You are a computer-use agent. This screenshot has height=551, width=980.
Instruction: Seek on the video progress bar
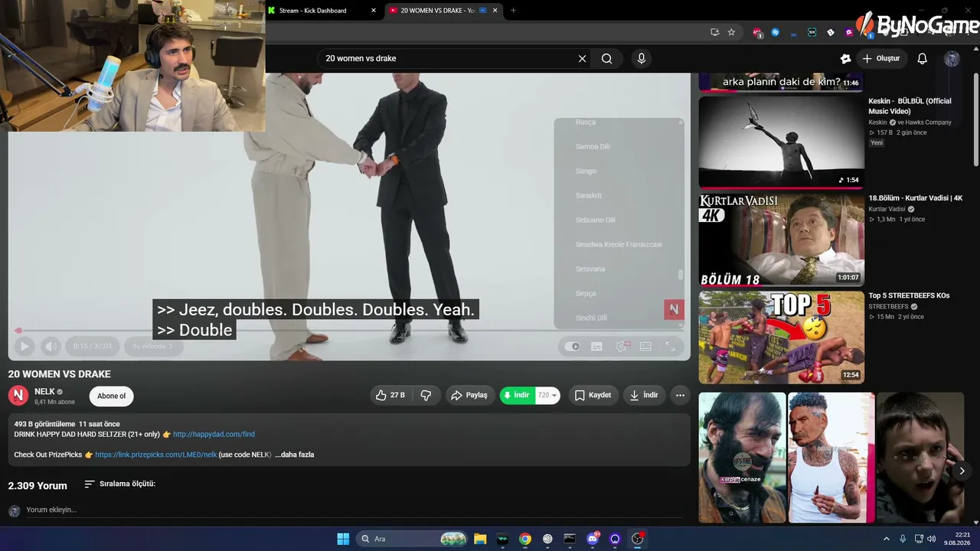pyautogui.click(x=349, y=331)
